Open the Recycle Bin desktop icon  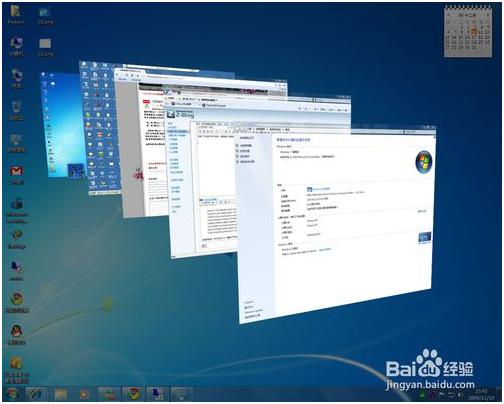(x=16, y=110)
